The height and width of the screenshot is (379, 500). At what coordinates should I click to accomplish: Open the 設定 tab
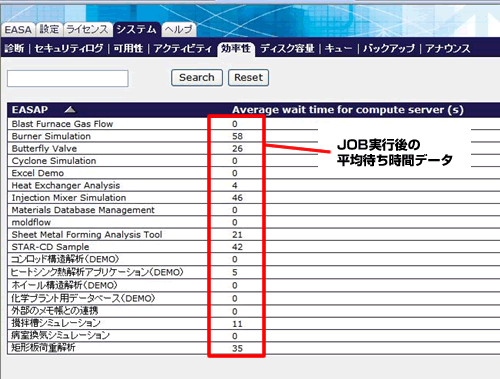pos(49,29)
